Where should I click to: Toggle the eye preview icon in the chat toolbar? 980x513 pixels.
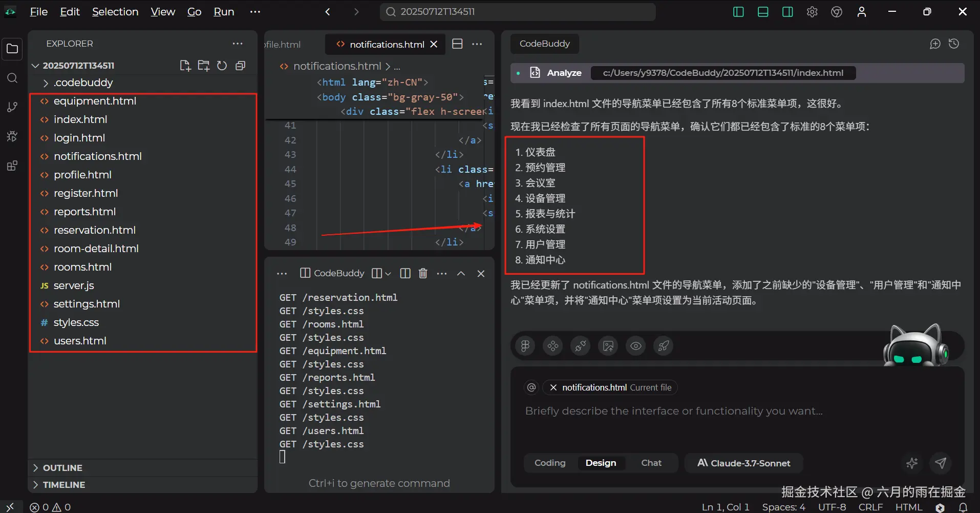tap(636, 346)
